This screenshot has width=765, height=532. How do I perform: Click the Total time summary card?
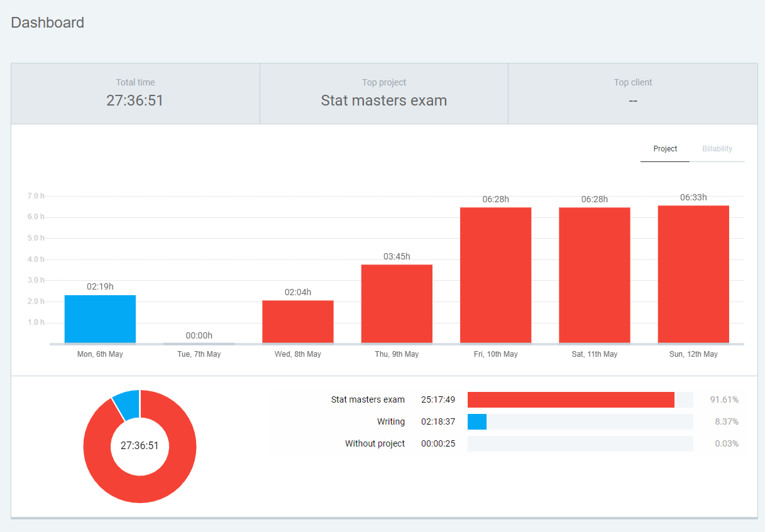pos(135,94)
